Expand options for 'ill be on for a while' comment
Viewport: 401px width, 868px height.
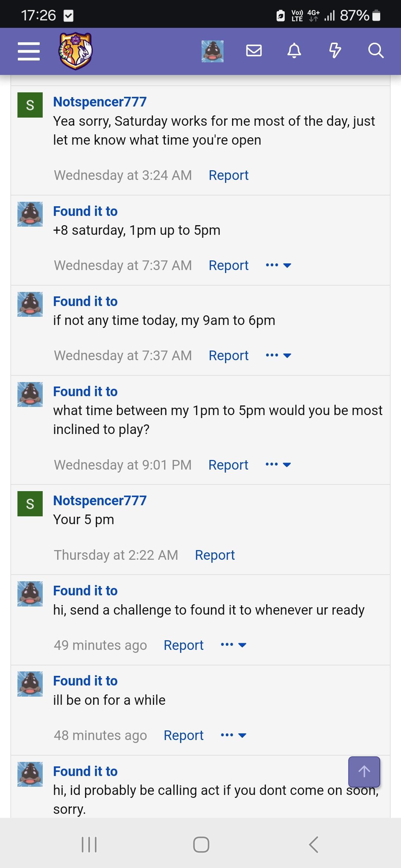[234, 735]
